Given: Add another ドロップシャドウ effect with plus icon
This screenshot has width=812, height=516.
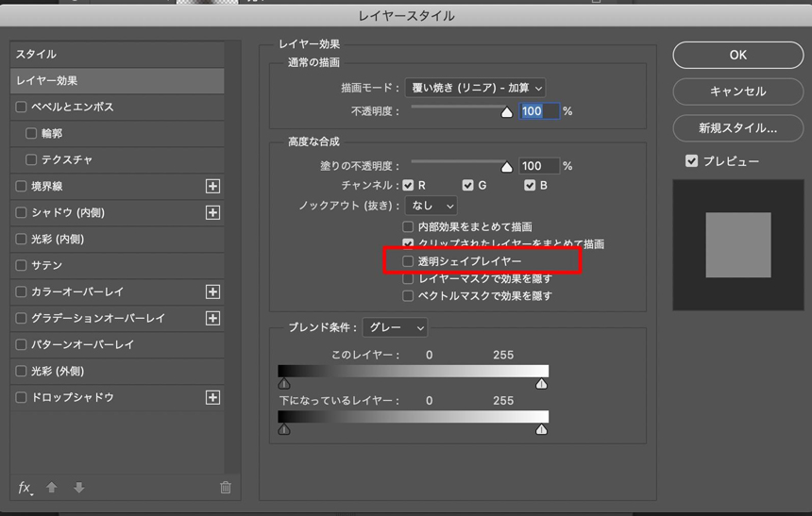Looking at the screenshot, I should point(212,397).
